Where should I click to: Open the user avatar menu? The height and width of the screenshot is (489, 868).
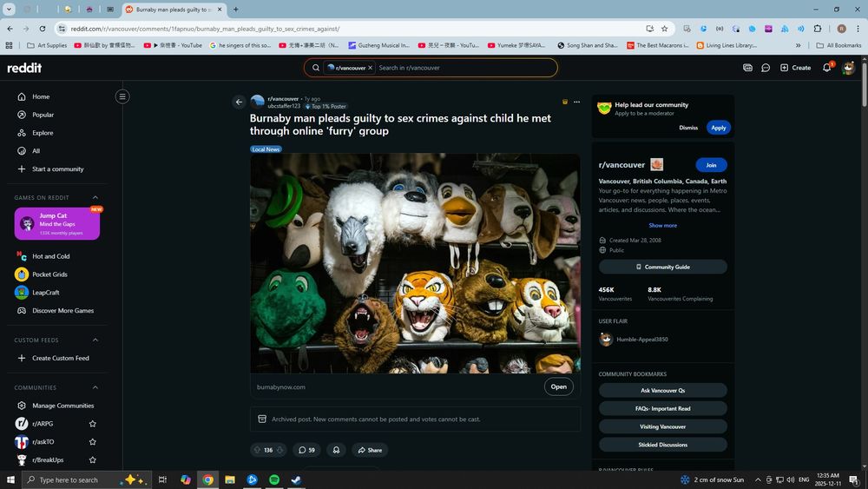coord(848,68)
